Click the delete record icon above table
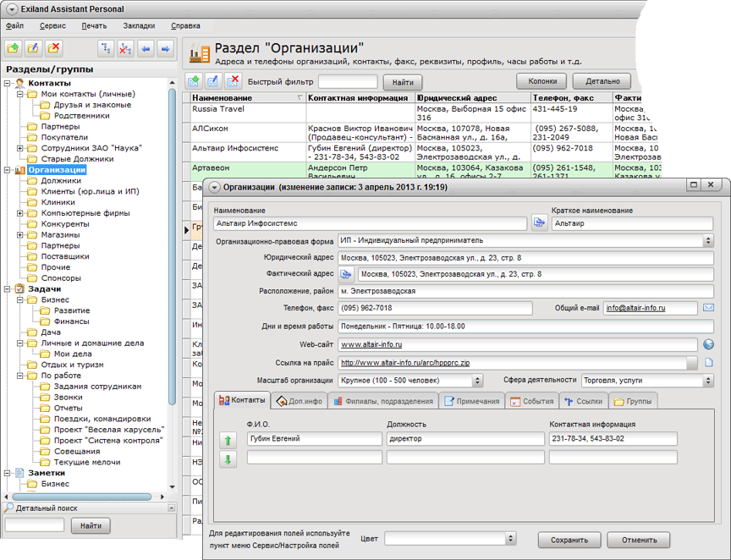The width and height of the screenshot is (731, 560). pos(233,81)
